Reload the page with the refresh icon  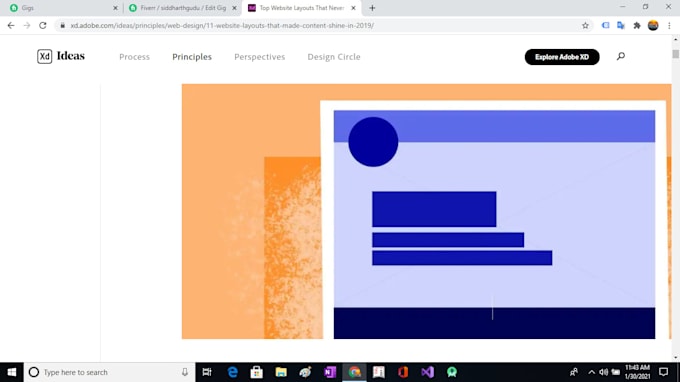pos(42,26)
